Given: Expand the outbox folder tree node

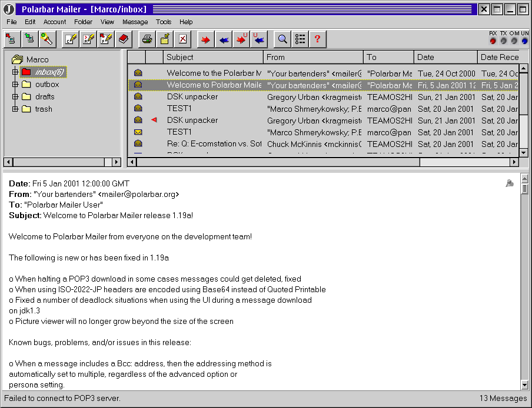Looking at the screenshot, I should 15,84.
